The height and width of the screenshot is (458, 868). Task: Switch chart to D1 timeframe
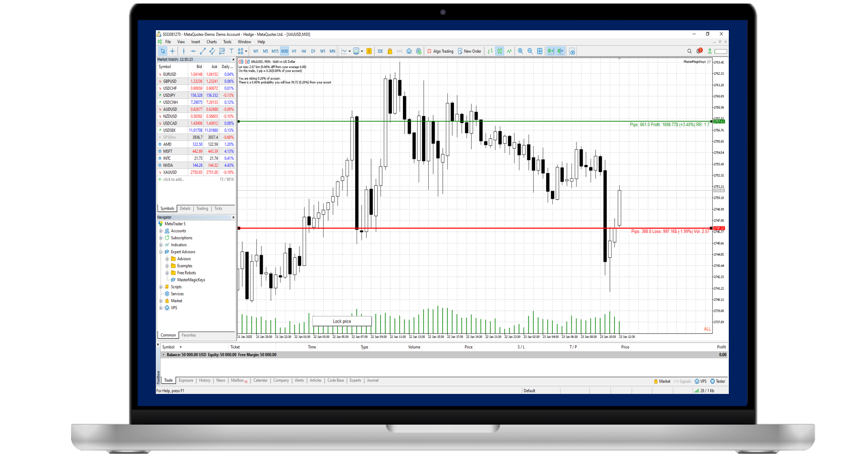[313, 51]
